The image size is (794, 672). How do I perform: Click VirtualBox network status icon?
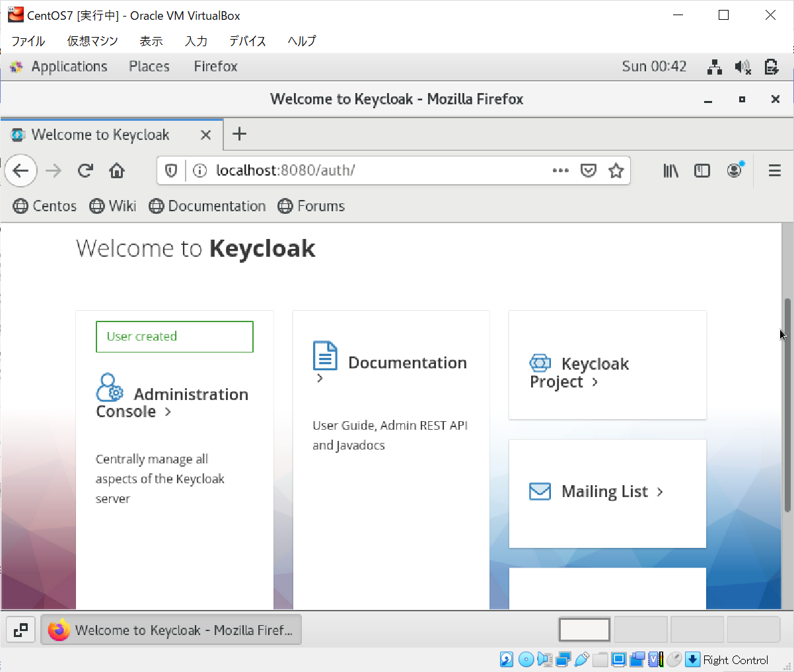563,659
